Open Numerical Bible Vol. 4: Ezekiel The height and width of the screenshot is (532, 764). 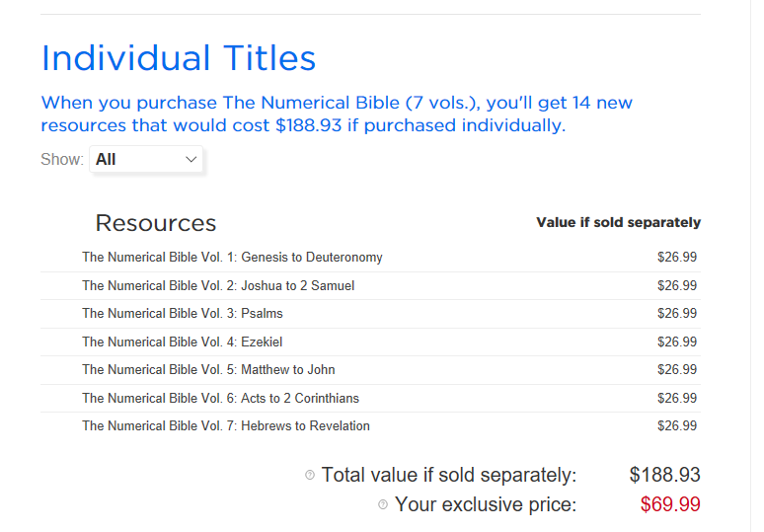pos(183,342)
